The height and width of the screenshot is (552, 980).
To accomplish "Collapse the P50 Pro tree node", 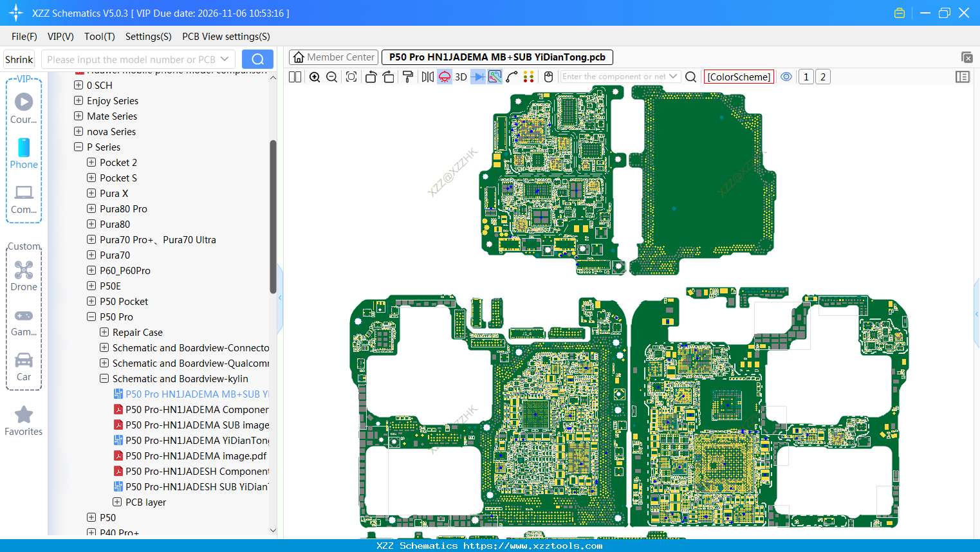I will 91,317.
